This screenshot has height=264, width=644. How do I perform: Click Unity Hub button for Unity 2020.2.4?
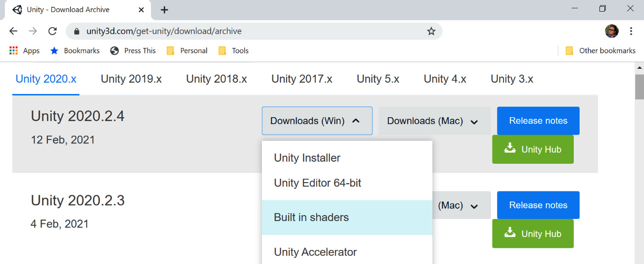[x=533, y=149]
